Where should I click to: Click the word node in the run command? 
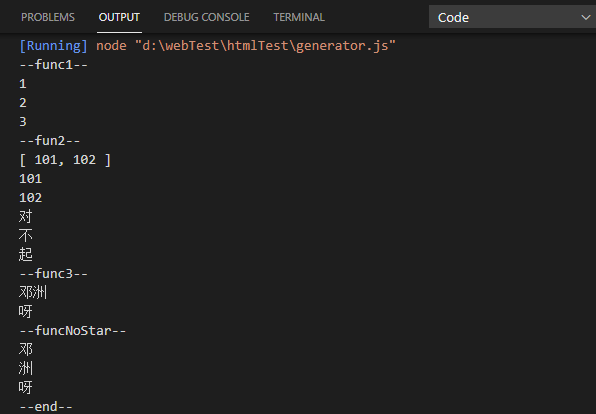(111, 46)
